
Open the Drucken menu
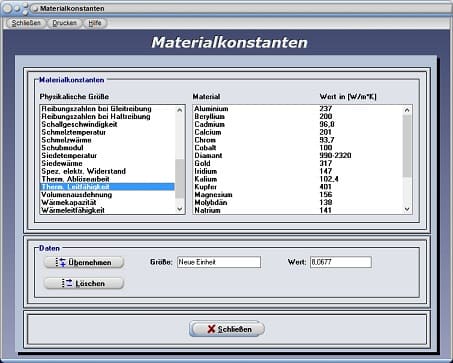pos(64,23)
